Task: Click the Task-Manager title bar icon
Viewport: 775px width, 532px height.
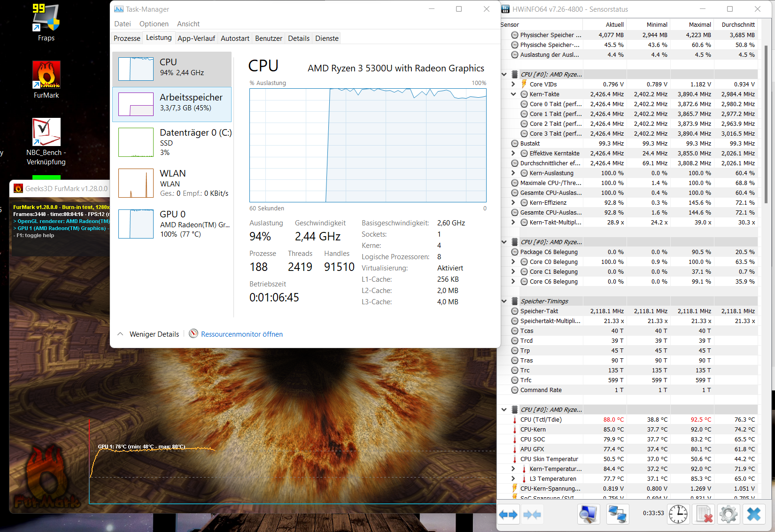Action: tap(119, 9)
